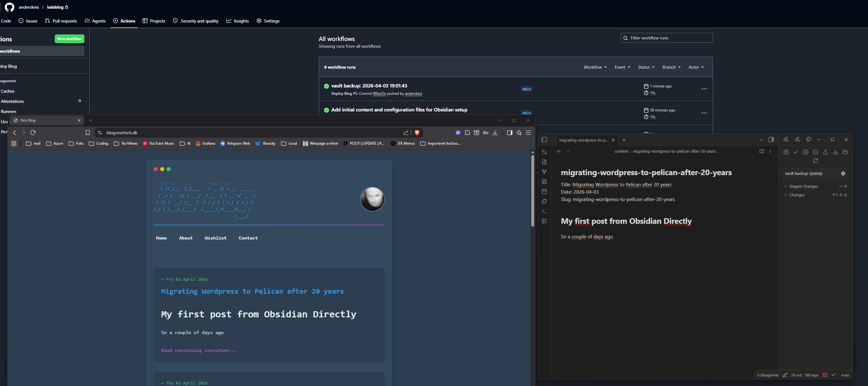Click the Brave Shields lion icon
The height and width of the screenshot is (386, 868).
[x=417, y=133]
